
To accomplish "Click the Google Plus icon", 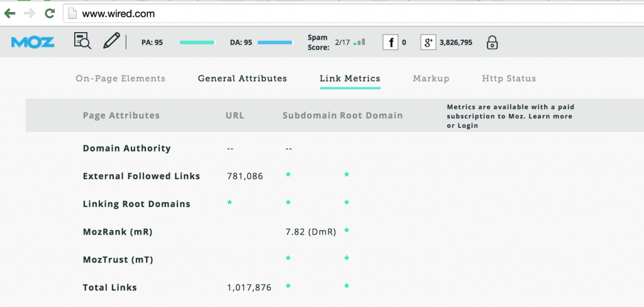I will click(428, 42).
